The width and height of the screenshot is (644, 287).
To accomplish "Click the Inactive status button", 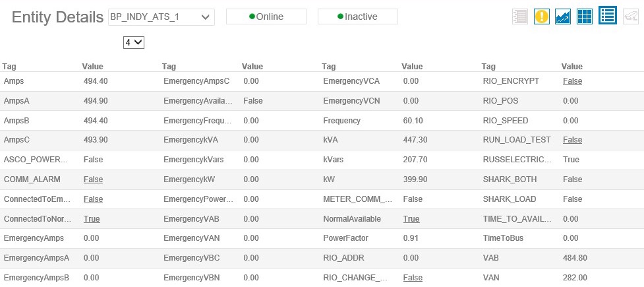I will pos(358,16).
